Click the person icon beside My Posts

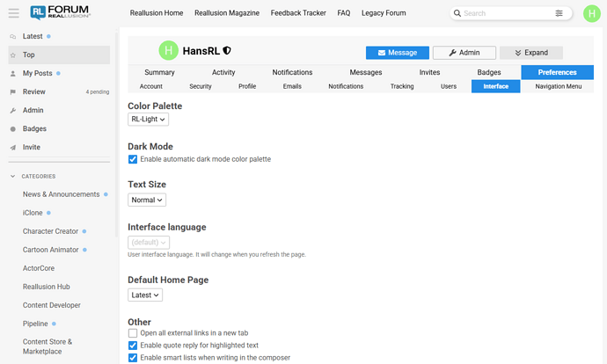coord(13,74)
